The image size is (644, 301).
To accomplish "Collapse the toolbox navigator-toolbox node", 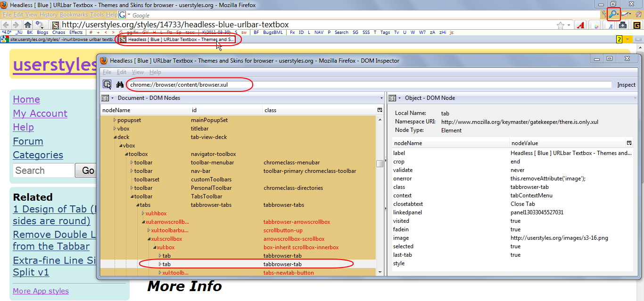I will (x=126, y=154).
